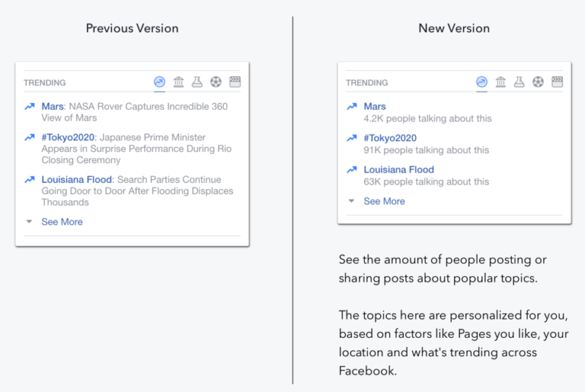Open Science flask icon in New Version panel
The image size is (585, 392).
click(x=519, y=82)
